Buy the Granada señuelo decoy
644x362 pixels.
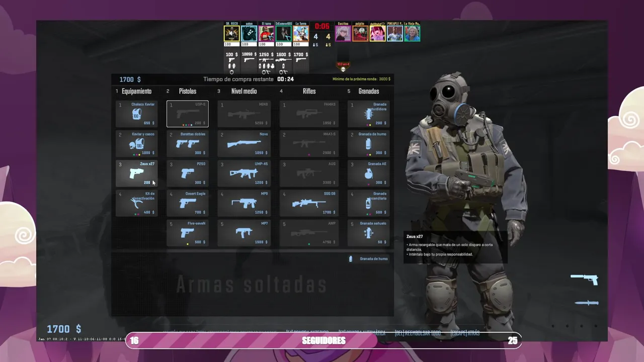[369, 233]
